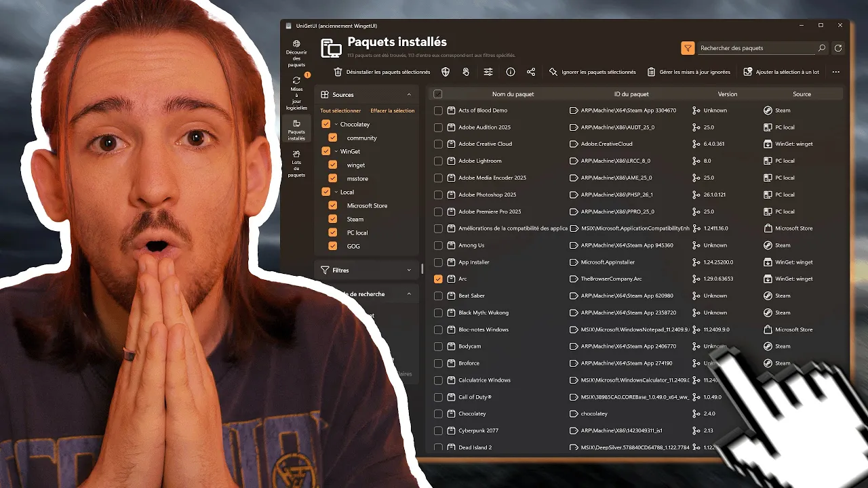
Task: Click package icon of Cyberpunk 2077 row
Action: click(451, 430)
